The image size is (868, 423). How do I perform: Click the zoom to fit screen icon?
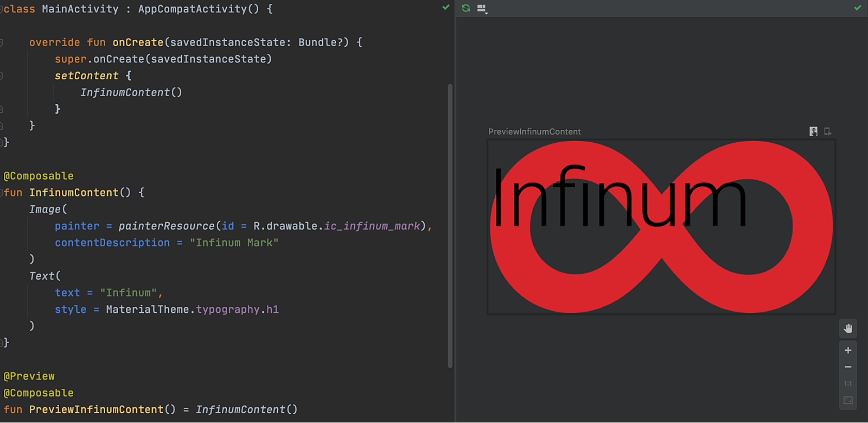(848, 401)
